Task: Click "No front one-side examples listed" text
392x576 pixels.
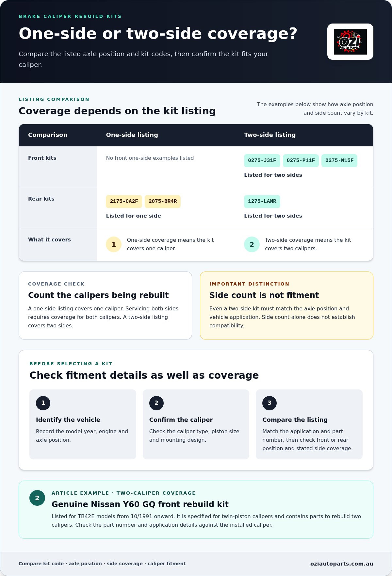Action: (x=150, y=158)
